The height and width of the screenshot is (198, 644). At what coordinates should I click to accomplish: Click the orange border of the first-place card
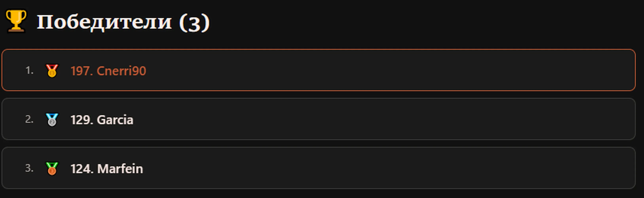click(x=318, y=49)
